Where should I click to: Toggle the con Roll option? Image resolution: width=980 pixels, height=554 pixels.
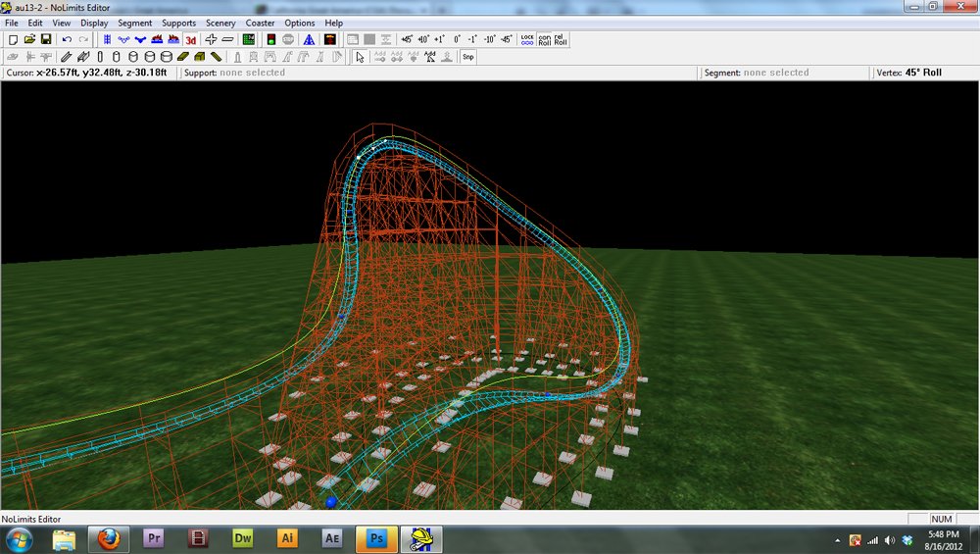click(x=544, y=40)
